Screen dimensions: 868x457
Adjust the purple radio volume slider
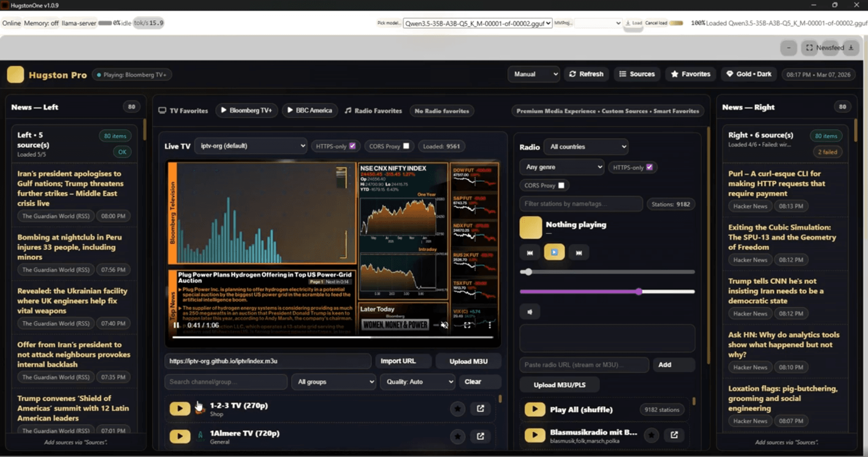638,292
